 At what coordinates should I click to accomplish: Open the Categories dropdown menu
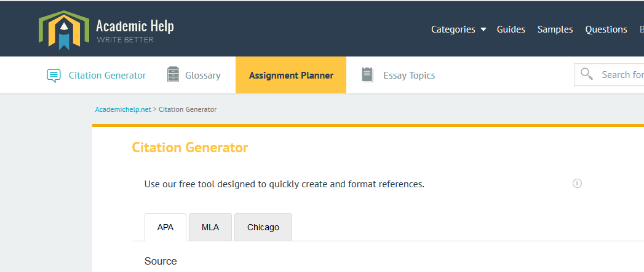(x=453, y=29)
